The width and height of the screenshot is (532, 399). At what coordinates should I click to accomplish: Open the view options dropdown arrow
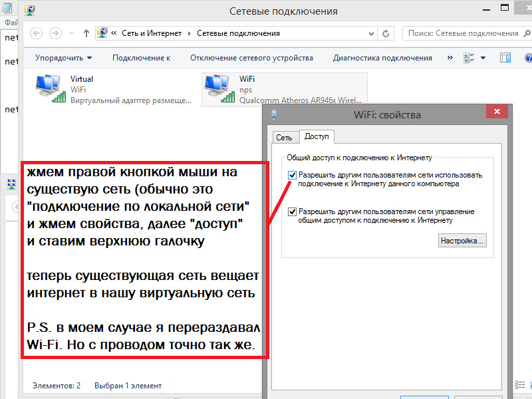(483, 58)
